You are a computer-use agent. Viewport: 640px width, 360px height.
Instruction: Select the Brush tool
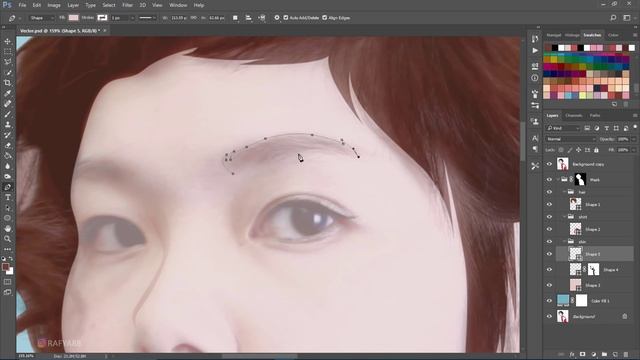(x=7, y=114)
